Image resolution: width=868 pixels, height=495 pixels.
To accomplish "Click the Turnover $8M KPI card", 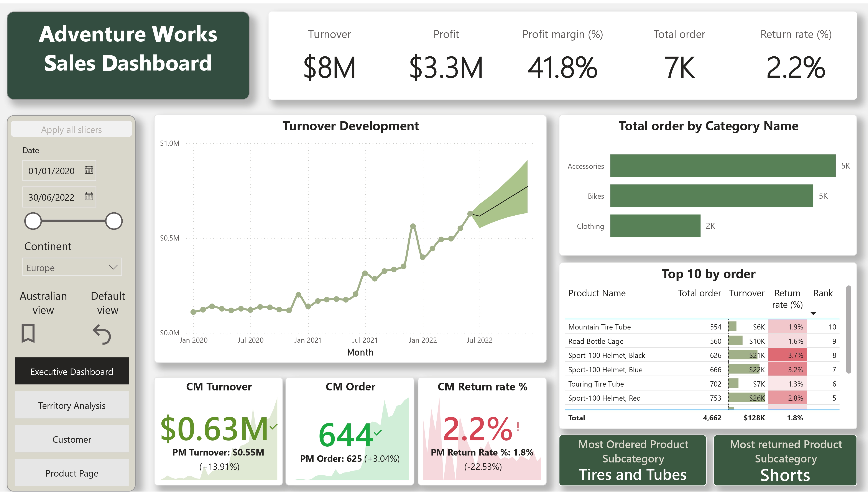I will click(x=329, y=55).
